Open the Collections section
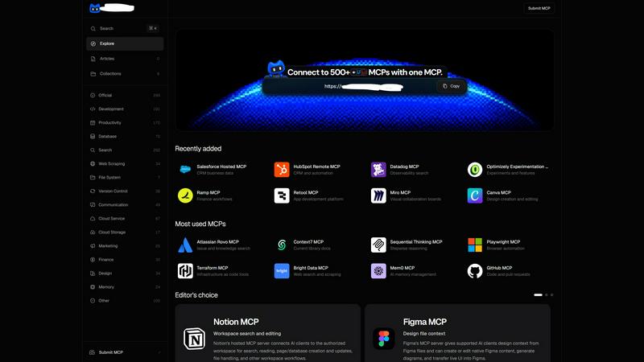This screenshot has height=362, width=644. click(125, 74)
